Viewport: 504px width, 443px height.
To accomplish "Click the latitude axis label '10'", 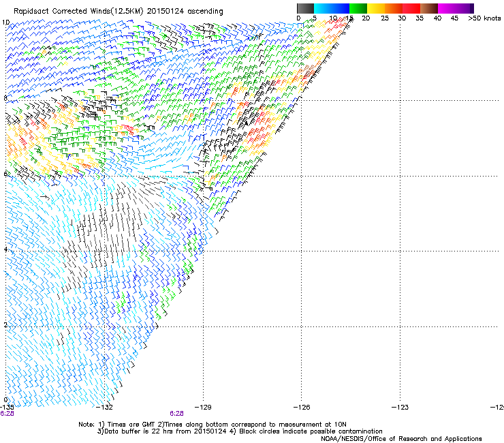I will (x=5, y=22).
